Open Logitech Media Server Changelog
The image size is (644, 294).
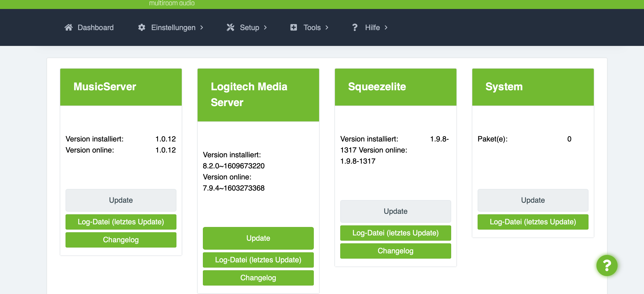pyautogui.click(x=258, y=278)
